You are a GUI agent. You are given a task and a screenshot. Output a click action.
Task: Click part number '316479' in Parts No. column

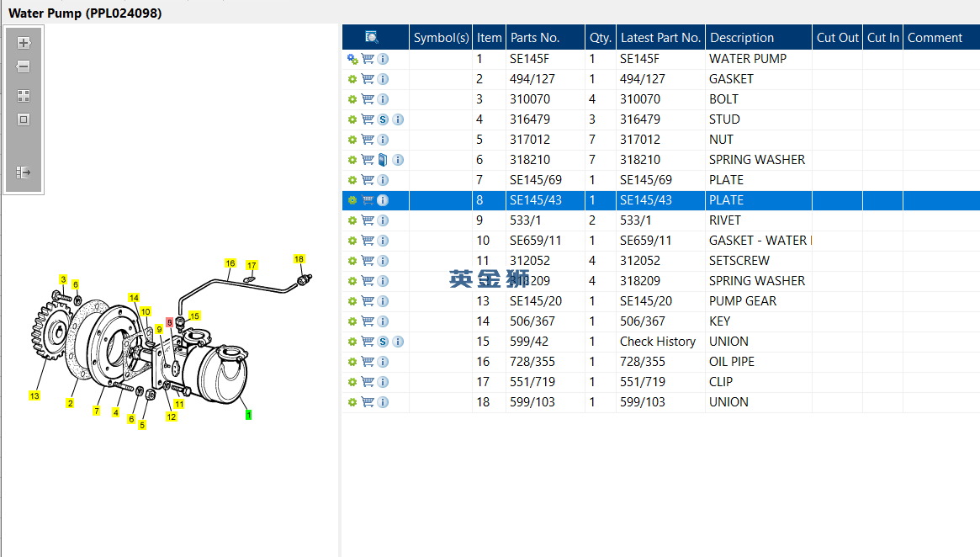coord(530,119)
